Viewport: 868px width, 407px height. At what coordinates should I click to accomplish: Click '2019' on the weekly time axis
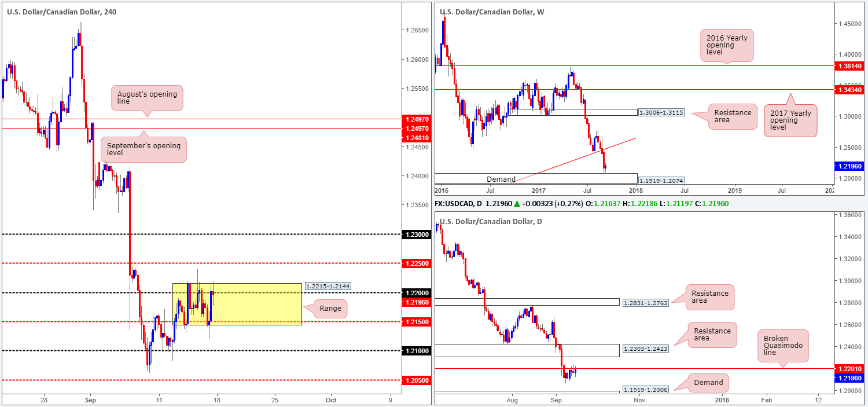pos(734,190)
